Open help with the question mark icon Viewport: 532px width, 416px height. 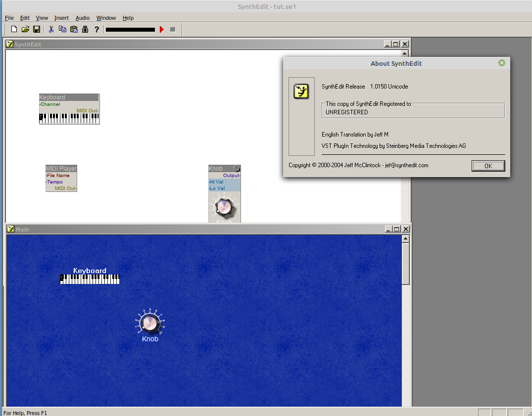coord(97,30)
